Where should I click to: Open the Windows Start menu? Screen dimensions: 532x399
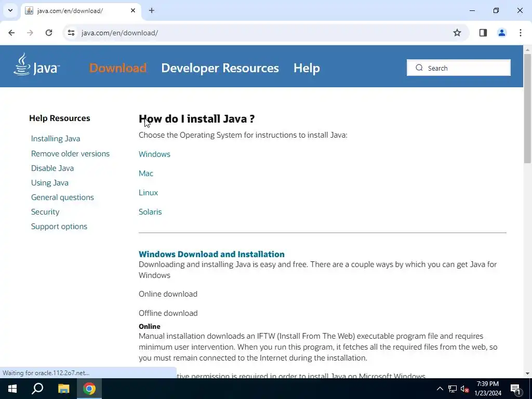pos(12,389)
